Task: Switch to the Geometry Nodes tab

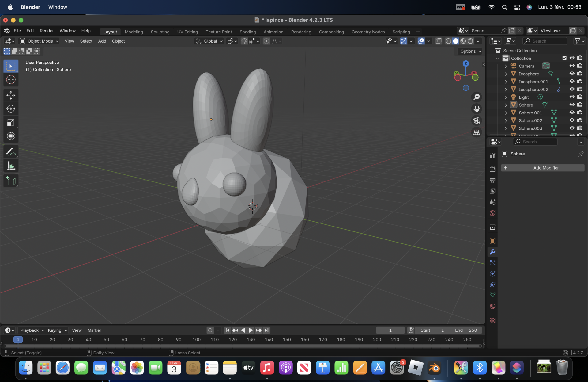Action: click(x=368, y=32)
